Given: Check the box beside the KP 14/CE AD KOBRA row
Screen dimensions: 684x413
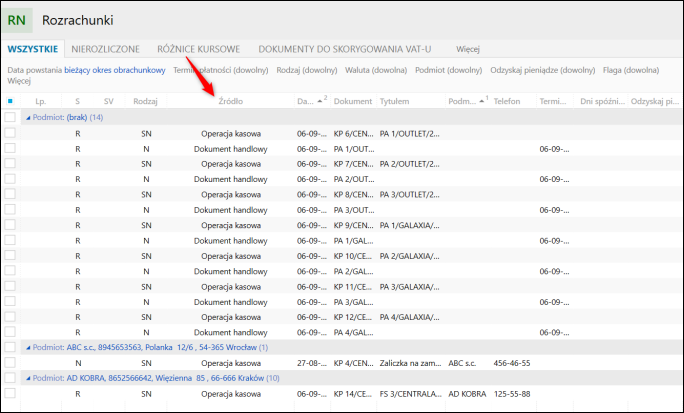Looking at the screenshot, I should (10, 395).
